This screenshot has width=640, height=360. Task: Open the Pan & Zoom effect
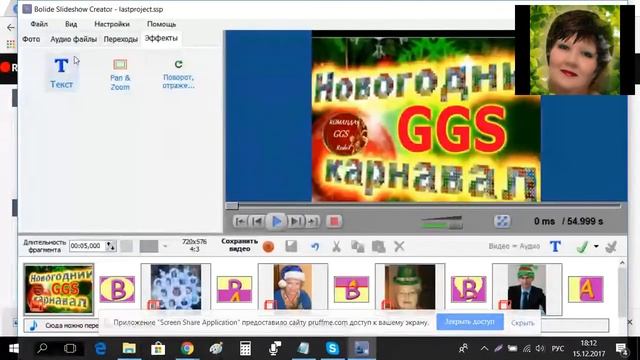[120, 74]
